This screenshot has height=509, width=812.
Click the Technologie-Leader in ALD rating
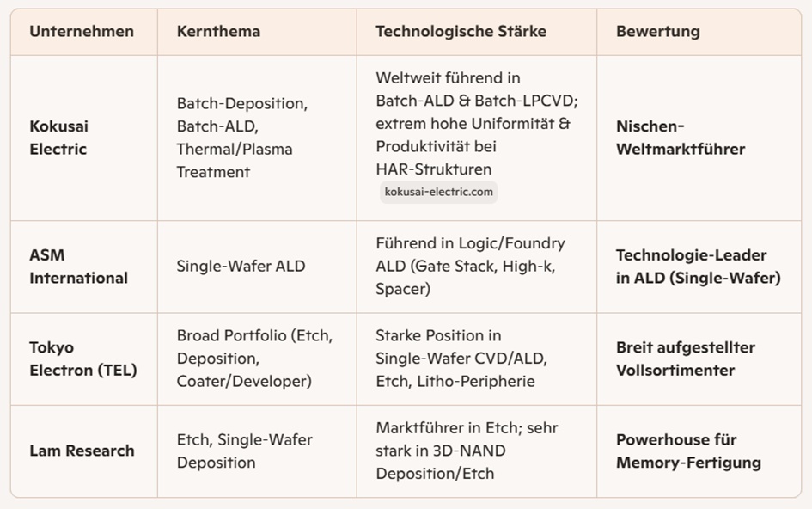click(x=698, y=267)
